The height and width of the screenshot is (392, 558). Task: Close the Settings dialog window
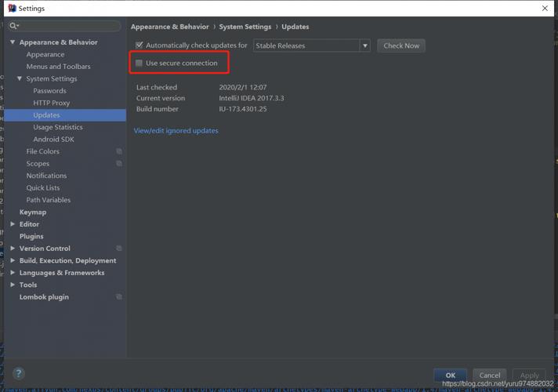pyautogui.click(x=545, y=8)
